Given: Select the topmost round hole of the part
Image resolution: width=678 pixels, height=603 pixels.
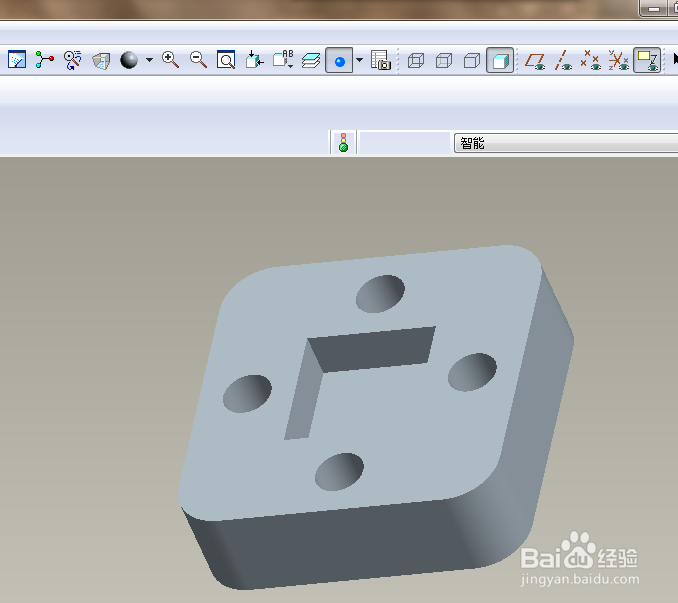Looking at the screenshot, I should (381, 294).
